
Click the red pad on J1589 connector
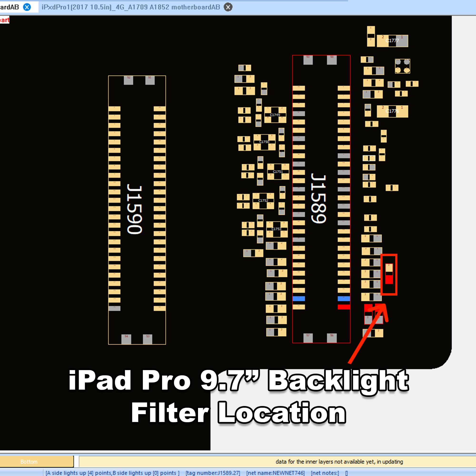tap(344, 307)
